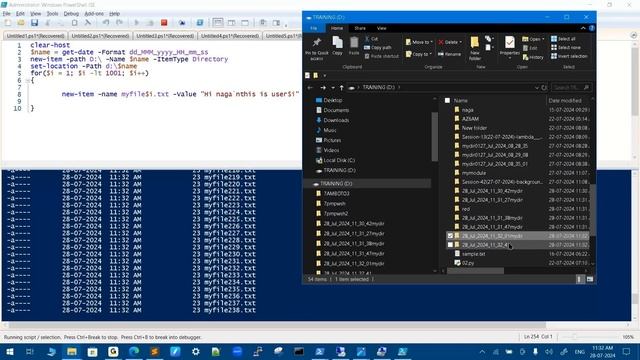This screenshot has height=360, width=640.
Task: Open the ISE File menu
Action: 7,13
